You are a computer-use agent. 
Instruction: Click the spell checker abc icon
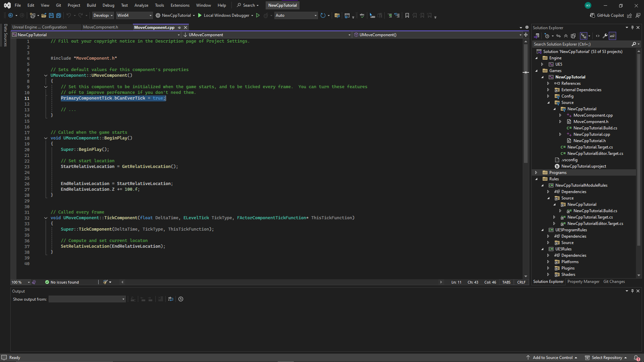click(x=362, y=15)
